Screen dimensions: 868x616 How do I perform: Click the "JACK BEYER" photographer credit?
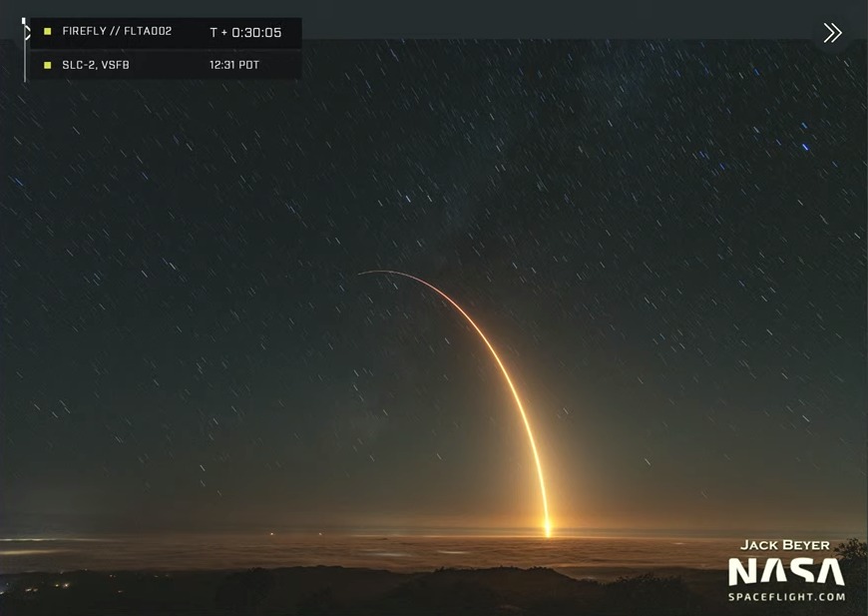pyautogui.click(x=785, y=545)
